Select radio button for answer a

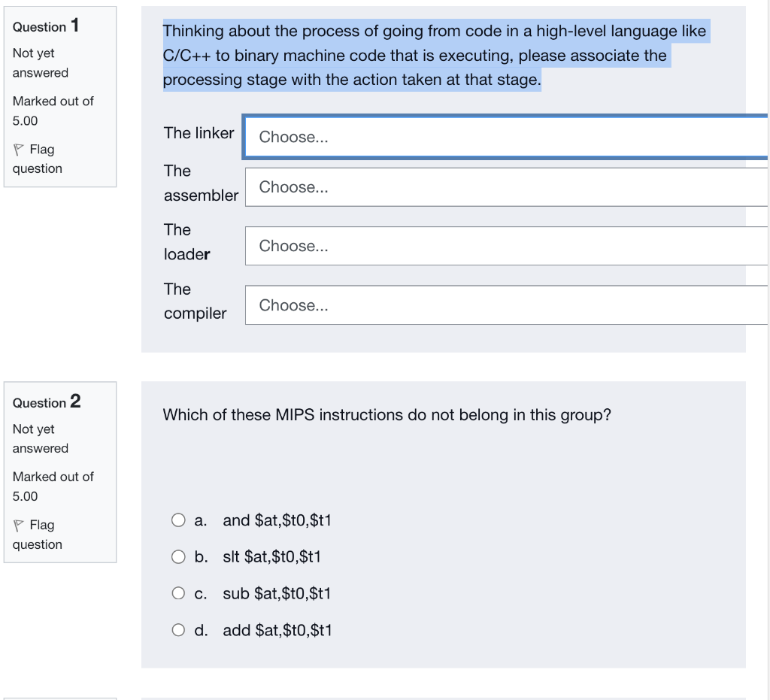click(178, 520)
